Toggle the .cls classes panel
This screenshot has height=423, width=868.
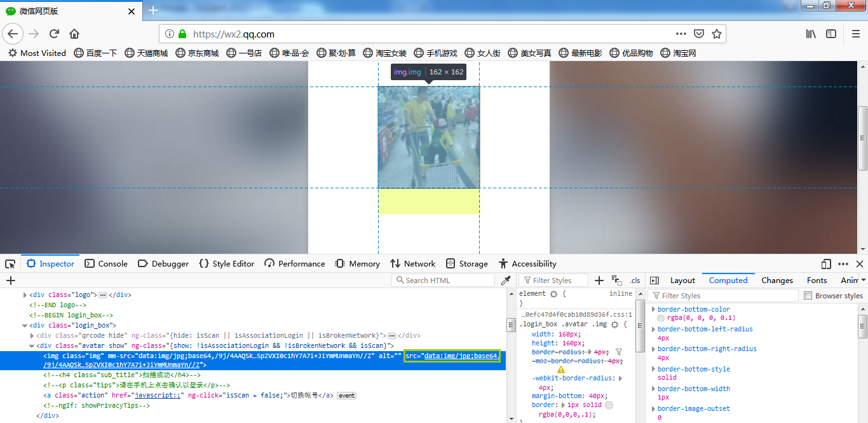tap(635, 281)
